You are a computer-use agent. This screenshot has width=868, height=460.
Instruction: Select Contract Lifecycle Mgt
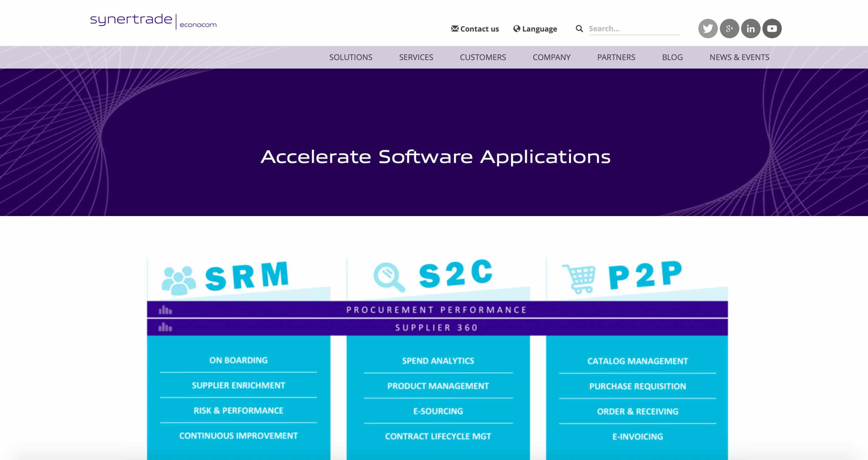(438, 437)
